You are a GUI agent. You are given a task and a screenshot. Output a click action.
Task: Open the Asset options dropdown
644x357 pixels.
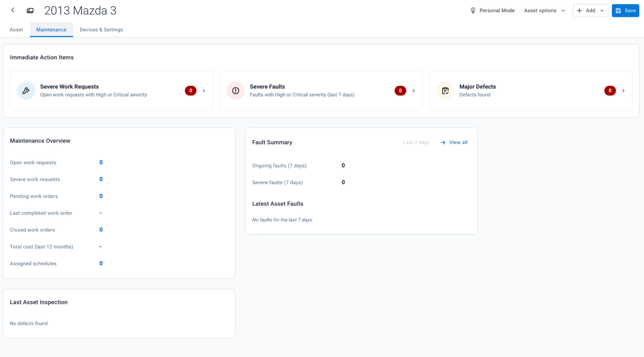(x=544, y=11)
